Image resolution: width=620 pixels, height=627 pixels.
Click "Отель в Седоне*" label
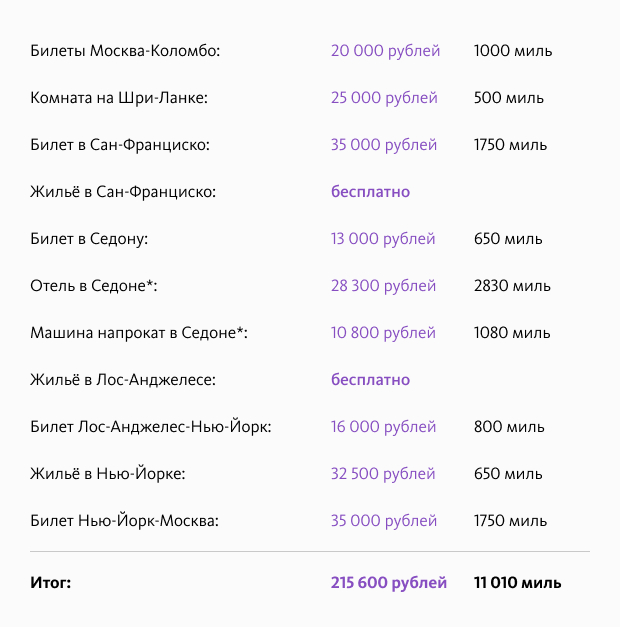click(94, 286)
